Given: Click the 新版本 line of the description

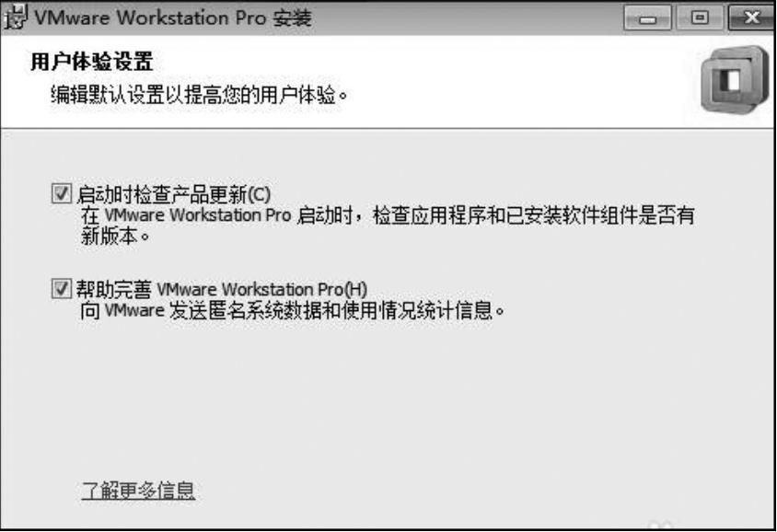Looking at the screenshot, I should [x=115, y=237].
